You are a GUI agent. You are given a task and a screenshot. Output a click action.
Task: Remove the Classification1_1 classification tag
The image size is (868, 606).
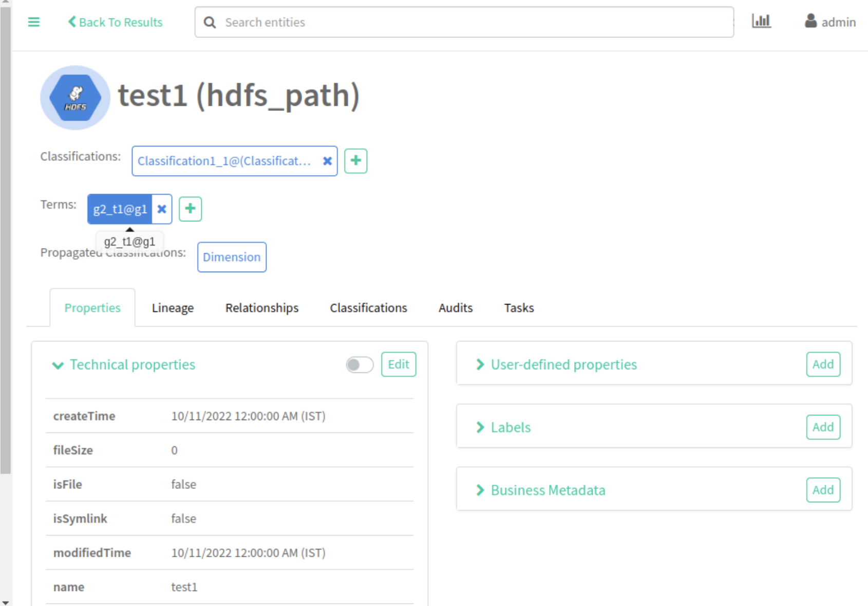coord(327,161)
